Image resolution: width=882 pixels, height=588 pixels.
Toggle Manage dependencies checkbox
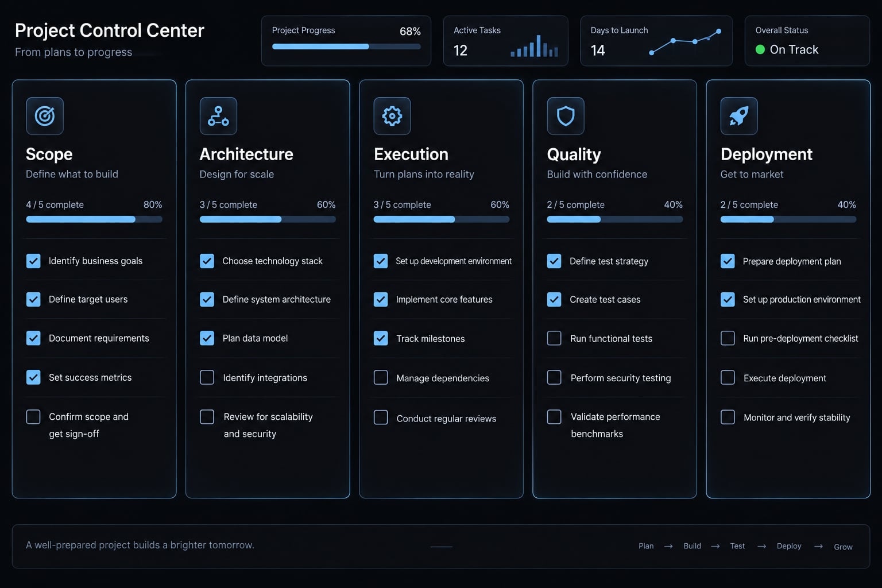[381, 377]
